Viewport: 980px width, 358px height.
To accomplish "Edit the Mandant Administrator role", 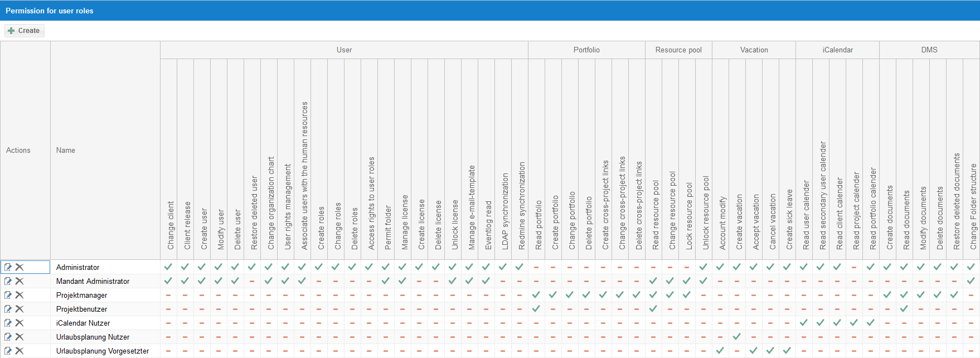I will click(x=8, y=281).
